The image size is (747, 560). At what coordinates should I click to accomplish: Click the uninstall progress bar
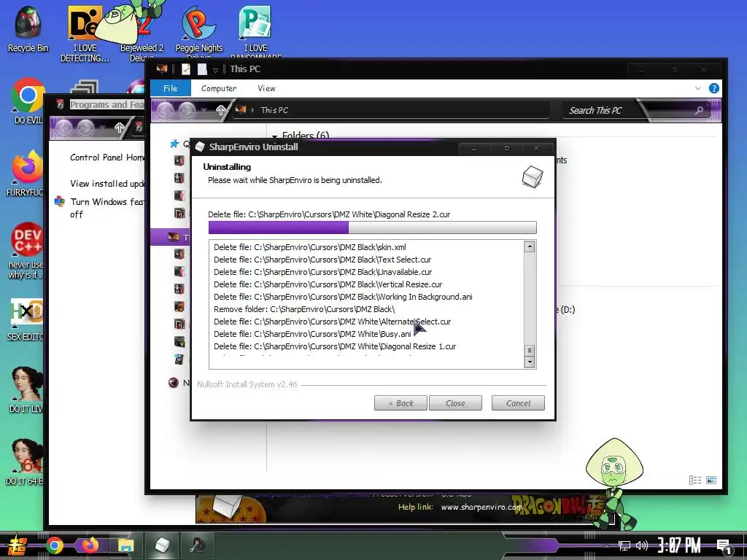click(373, 227)
